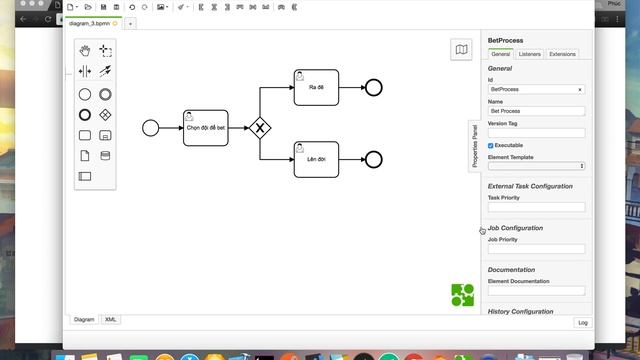Open the Element Template dropdown

coord(536,166)
